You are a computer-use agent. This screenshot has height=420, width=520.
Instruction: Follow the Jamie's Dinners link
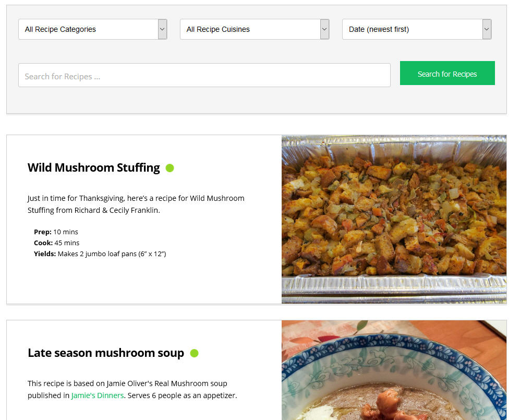(x=98, y=395)
